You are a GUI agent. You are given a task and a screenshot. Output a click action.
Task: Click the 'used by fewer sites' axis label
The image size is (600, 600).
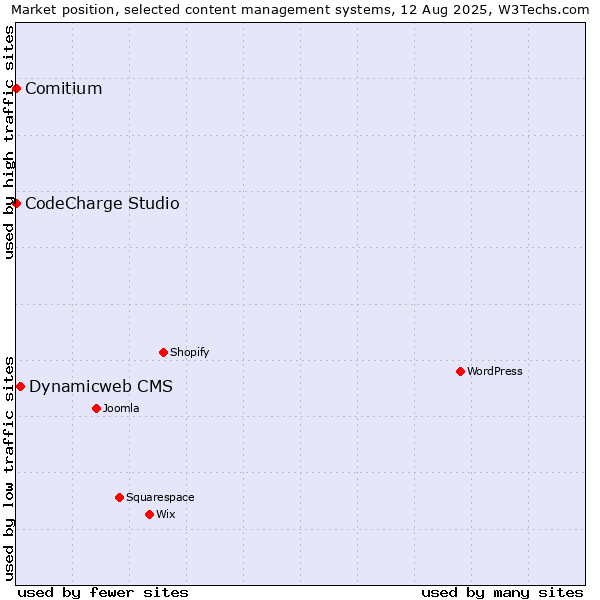point(103,593)
